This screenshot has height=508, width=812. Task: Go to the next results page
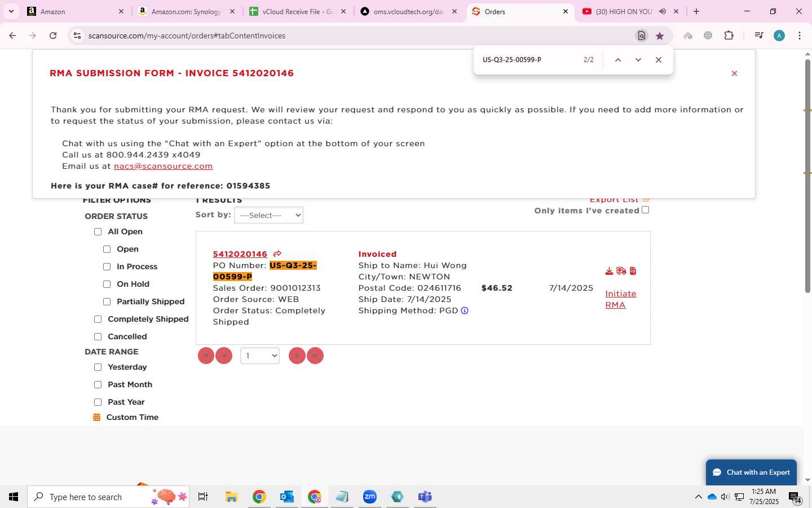pyautogui.click(x=297, y=356)
